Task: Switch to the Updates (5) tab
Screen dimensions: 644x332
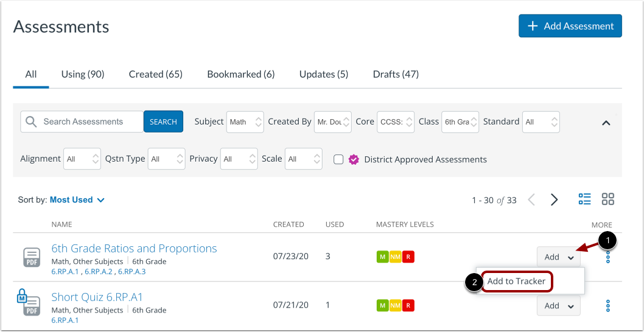Action: 324,74
